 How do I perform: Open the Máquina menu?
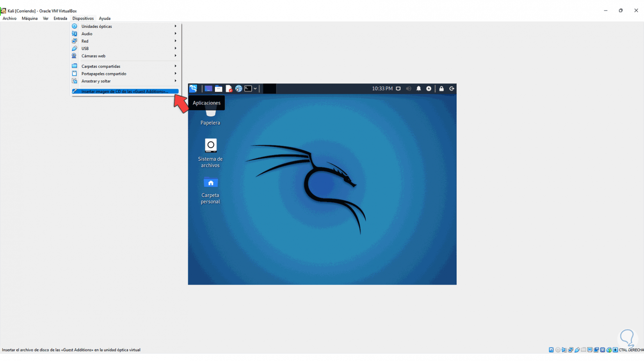pyautogui.click(x=30, y=18)
